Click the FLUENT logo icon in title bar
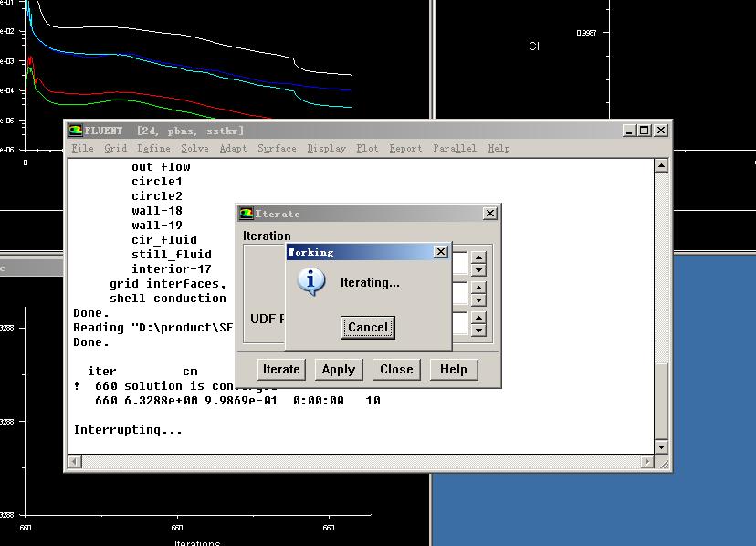Screen dimensions: 756x546 point(76,131)
